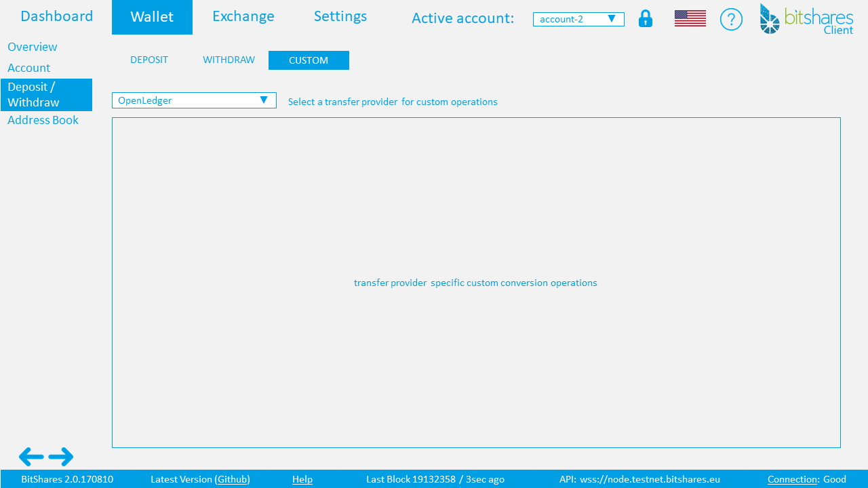Click the Connection status link

pyautogui.click(x=793, y=479)
